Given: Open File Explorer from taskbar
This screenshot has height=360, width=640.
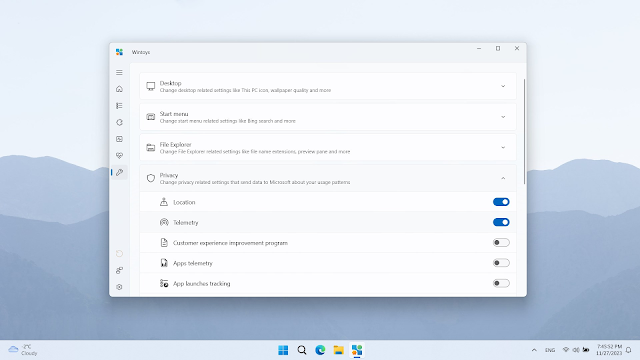Looking at the screenshot, I should pyautogui.click(x=338, y=350).
